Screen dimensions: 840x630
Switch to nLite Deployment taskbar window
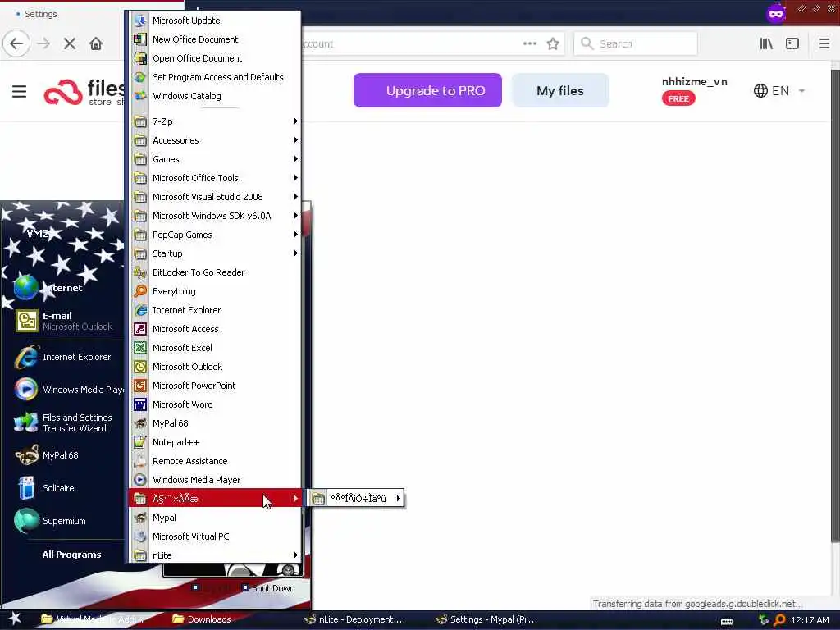click(354, 619)
